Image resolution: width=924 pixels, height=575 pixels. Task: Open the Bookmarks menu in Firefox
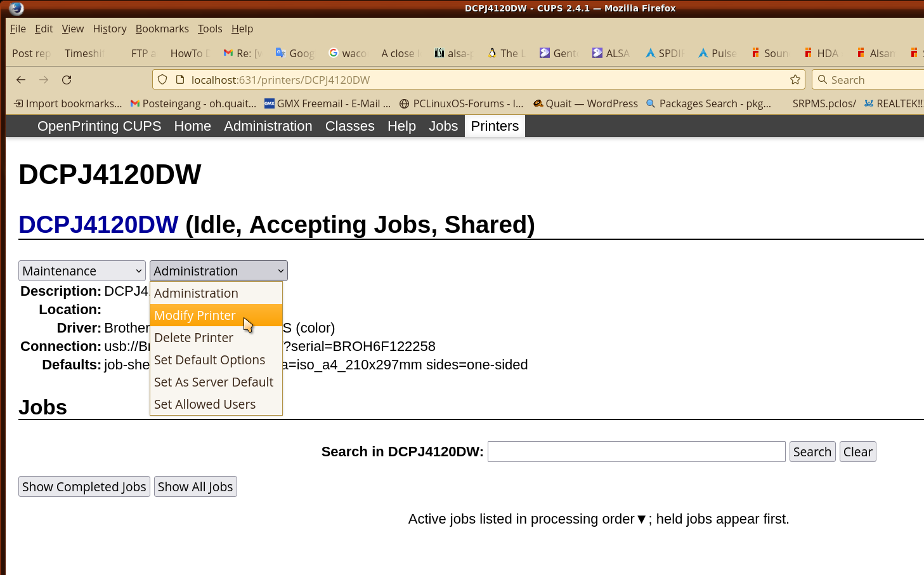162,29
